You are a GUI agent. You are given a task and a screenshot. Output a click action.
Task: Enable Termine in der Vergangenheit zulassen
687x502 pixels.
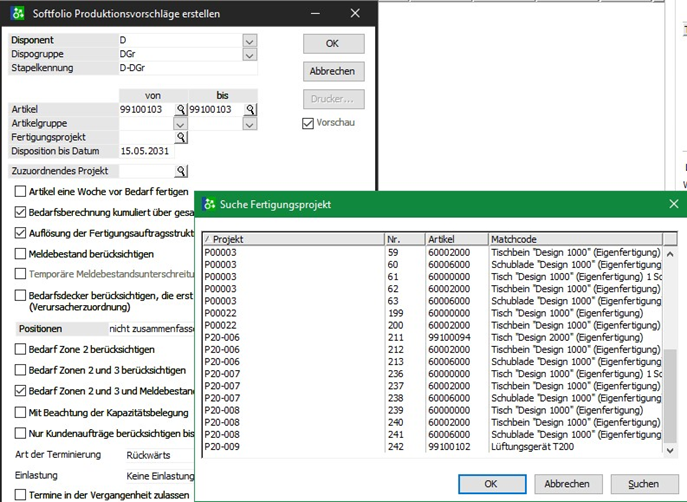21,496
